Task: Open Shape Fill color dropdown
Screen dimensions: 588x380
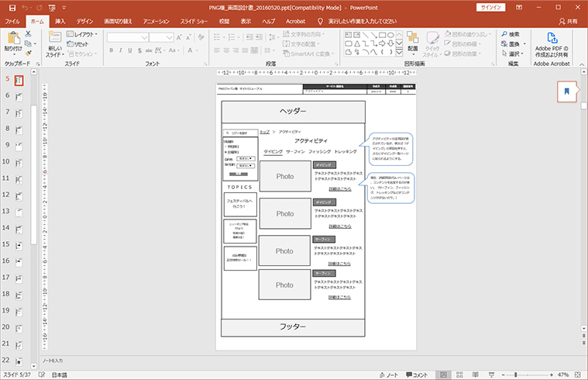Action: click(468, 34)
